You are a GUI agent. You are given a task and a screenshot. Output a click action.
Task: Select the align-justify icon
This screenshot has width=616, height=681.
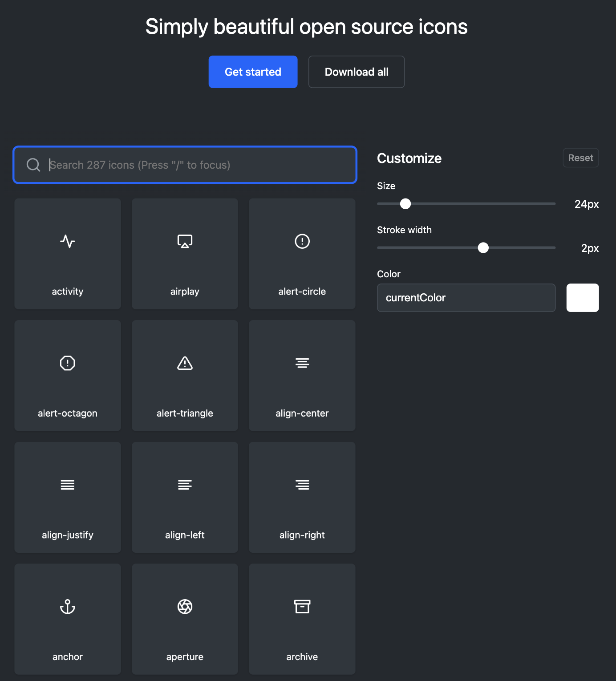point(68,497)
